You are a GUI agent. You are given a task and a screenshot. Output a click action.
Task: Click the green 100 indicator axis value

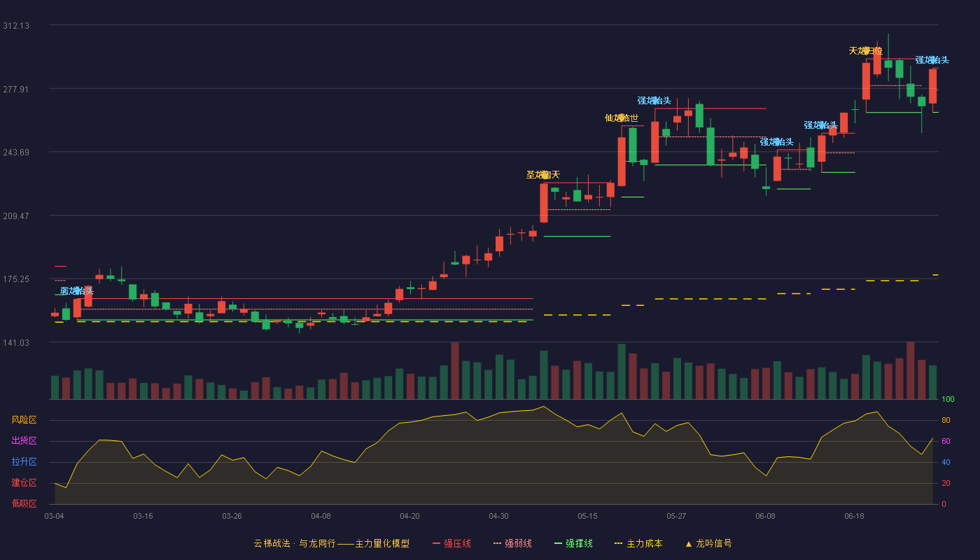(x=948, y=399)
